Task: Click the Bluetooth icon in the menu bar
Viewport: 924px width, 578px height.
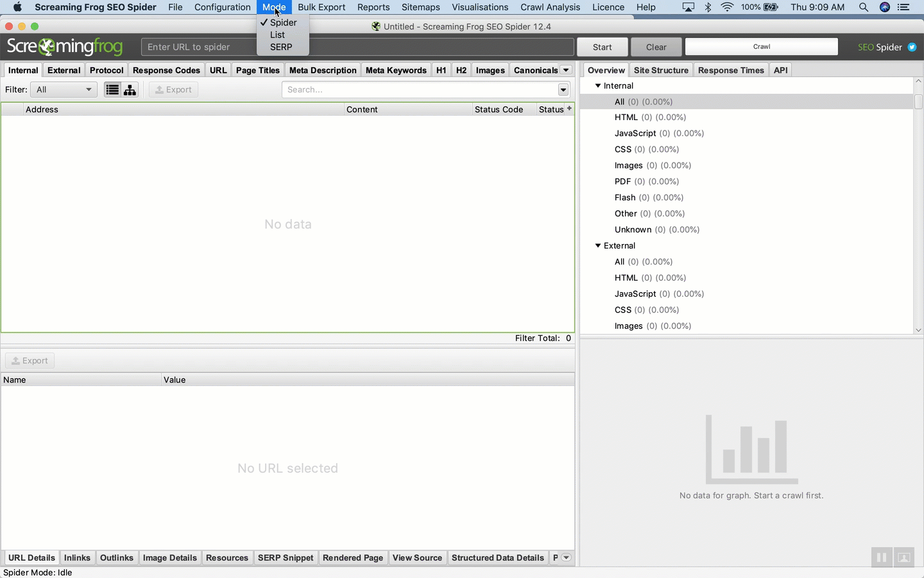Action: (708, 7)
